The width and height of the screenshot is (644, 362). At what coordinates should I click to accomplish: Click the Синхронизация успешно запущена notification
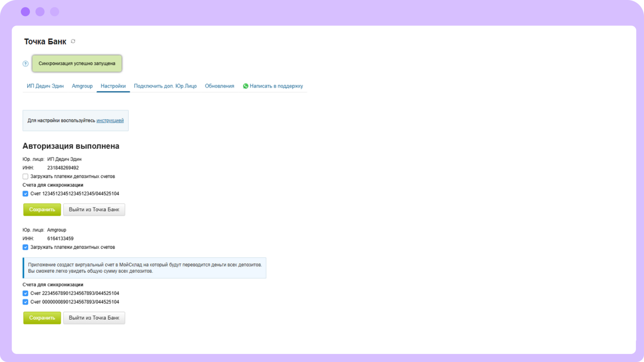[77, 64]
